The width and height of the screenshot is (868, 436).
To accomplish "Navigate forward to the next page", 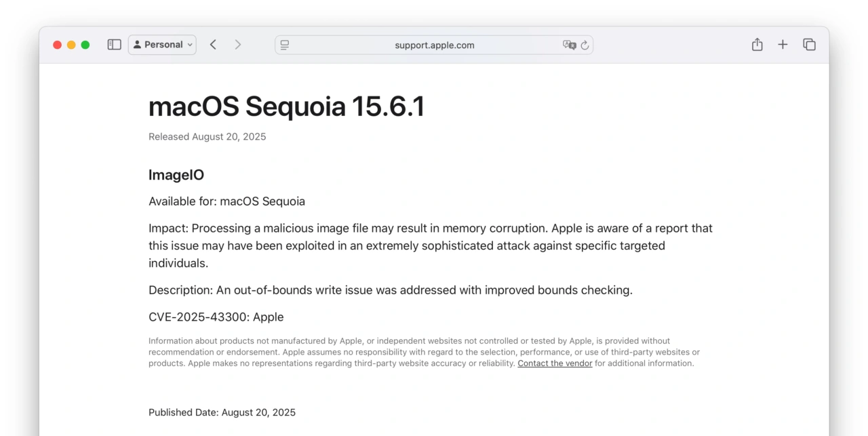I will pyautogui.click(x=238, y=44).
